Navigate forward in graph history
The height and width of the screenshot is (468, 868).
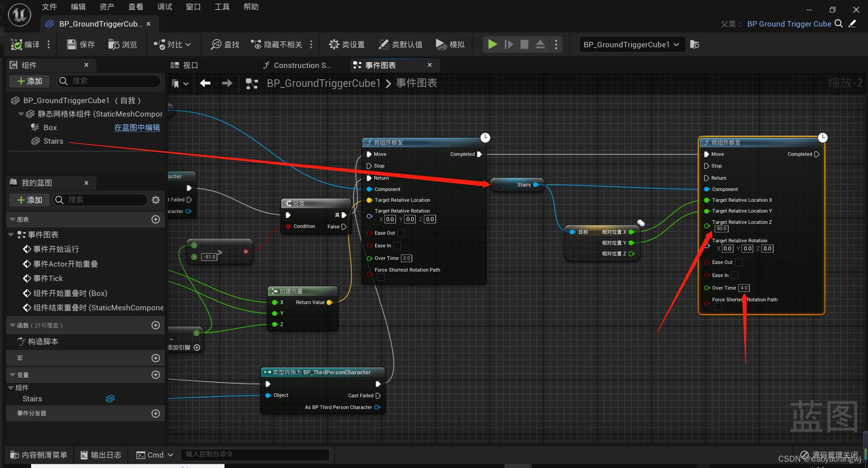click(227, 83)
